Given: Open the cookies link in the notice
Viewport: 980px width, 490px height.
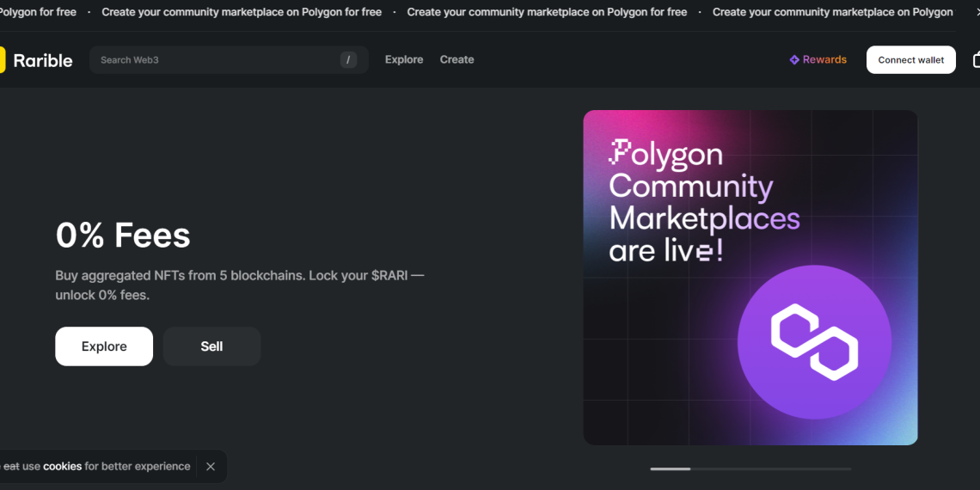Looking at the screenshot, I should pyautogui.click(x=62, y=466).
